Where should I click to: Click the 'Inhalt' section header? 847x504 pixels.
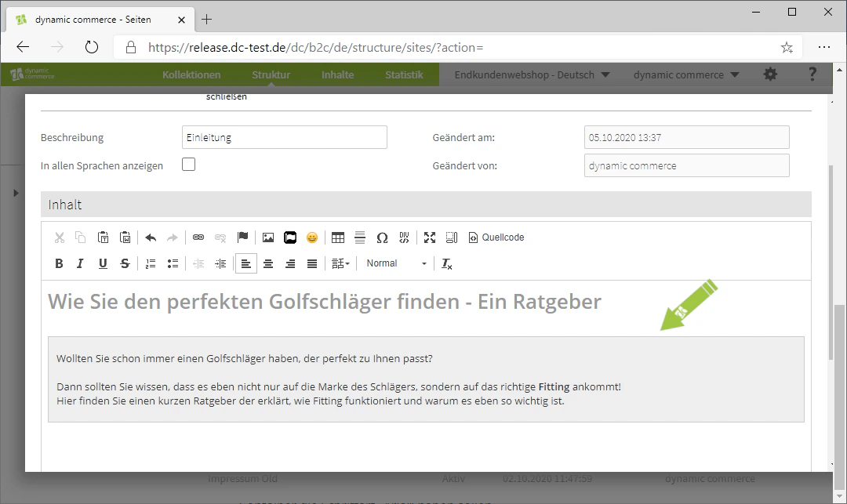pos(426,205)
